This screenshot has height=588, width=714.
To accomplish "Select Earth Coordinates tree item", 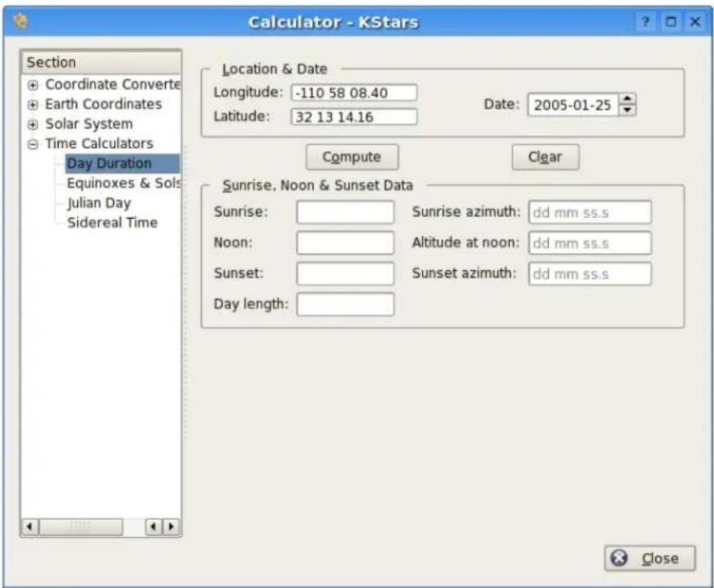I will [x=103, y=104].
